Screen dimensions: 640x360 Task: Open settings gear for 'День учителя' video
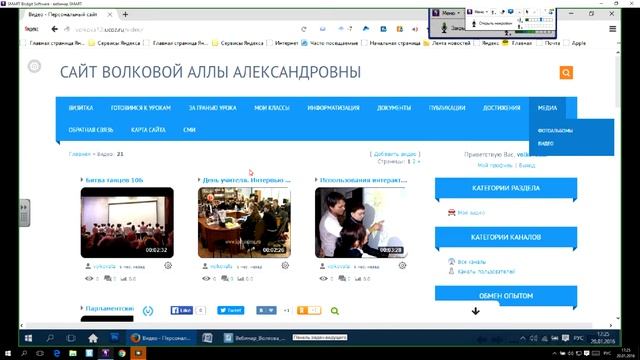(285, 266)
